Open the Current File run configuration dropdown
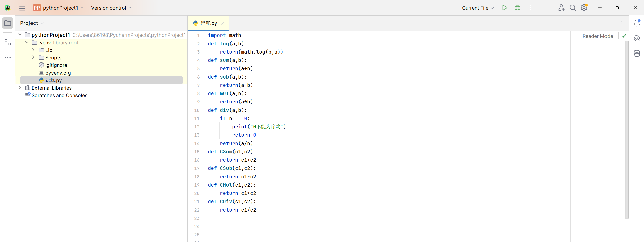Viewport: 644px width, 242px height. (477, 8)
